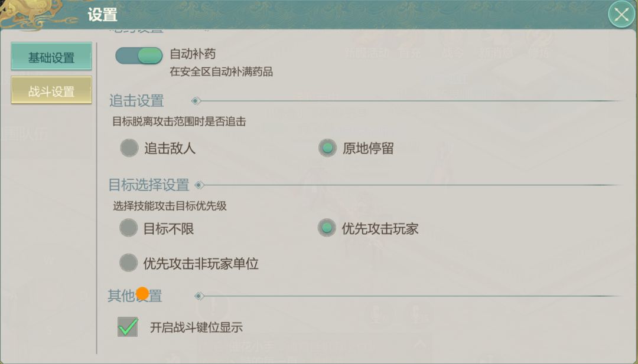This screenshot has width=638, height=364.
Task: Select 目标不限 as target priority
Action: [129, 228]
